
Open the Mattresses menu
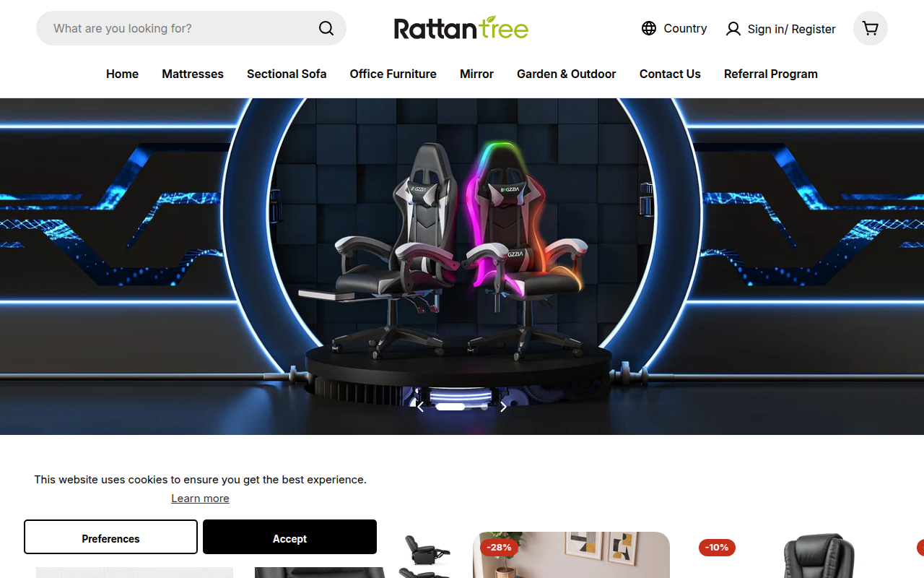[193, 74]
